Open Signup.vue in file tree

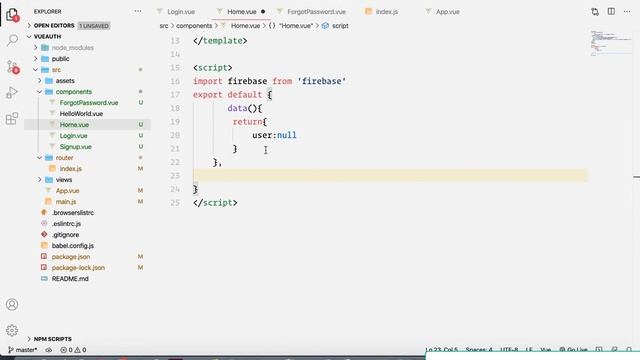click(76, 147)
